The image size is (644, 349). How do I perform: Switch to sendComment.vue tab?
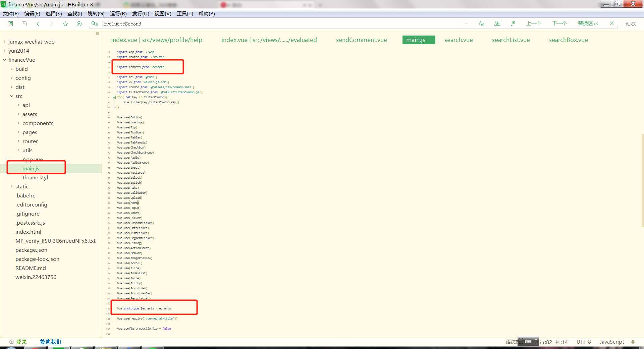(362, 40)
